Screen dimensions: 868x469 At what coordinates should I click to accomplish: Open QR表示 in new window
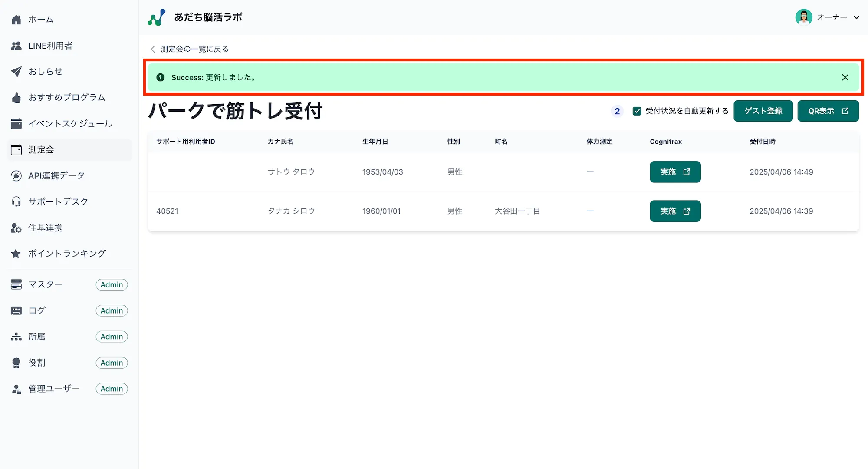tap(828, 111)
